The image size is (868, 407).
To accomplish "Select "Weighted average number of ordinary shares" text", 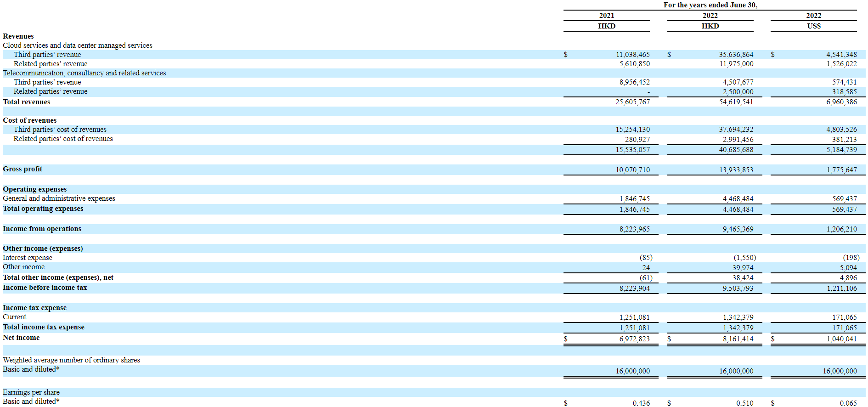I will (x=71, y=360).
